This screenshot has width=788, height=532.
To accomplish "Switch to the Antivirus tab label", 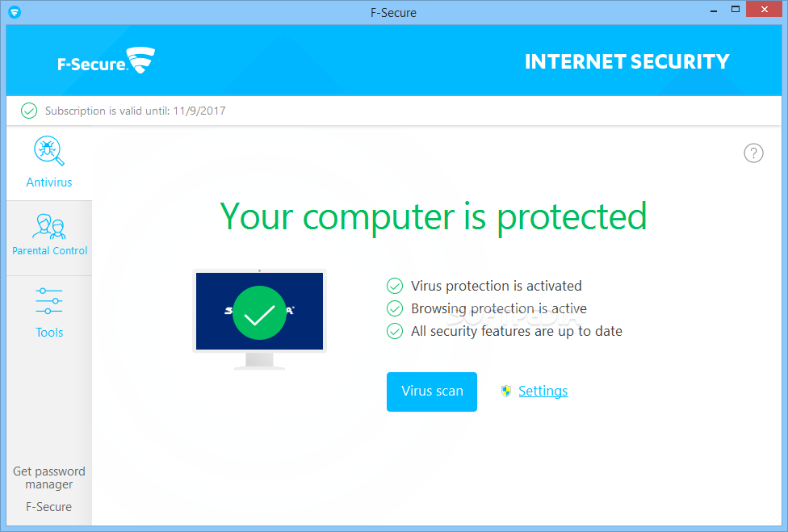I will click(x=49, y=182).
